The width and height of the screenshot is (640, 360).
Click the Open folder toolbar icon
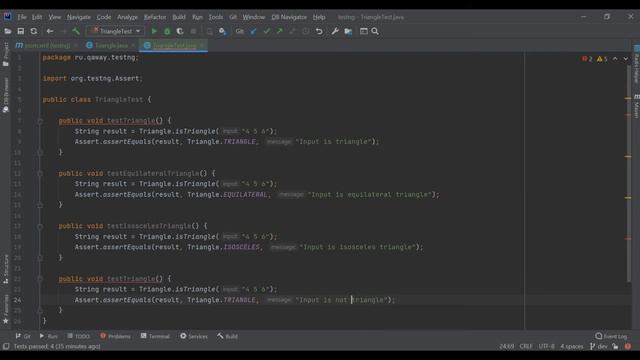tap(7, 31)
